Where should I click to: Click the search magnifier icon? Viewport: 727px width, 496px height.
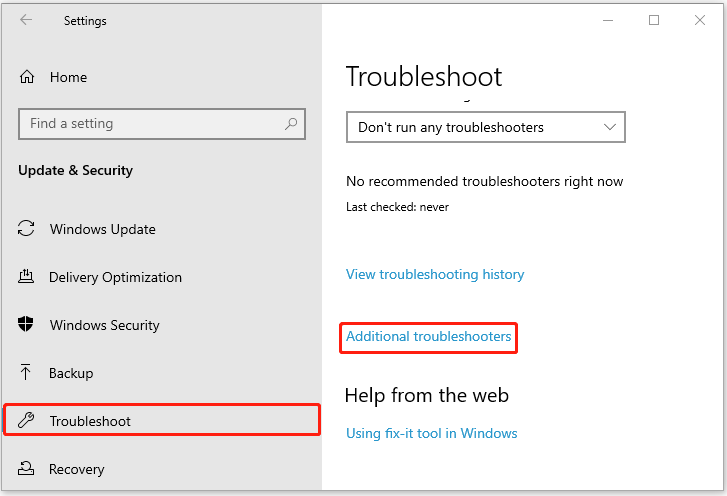tap(291, 123)
